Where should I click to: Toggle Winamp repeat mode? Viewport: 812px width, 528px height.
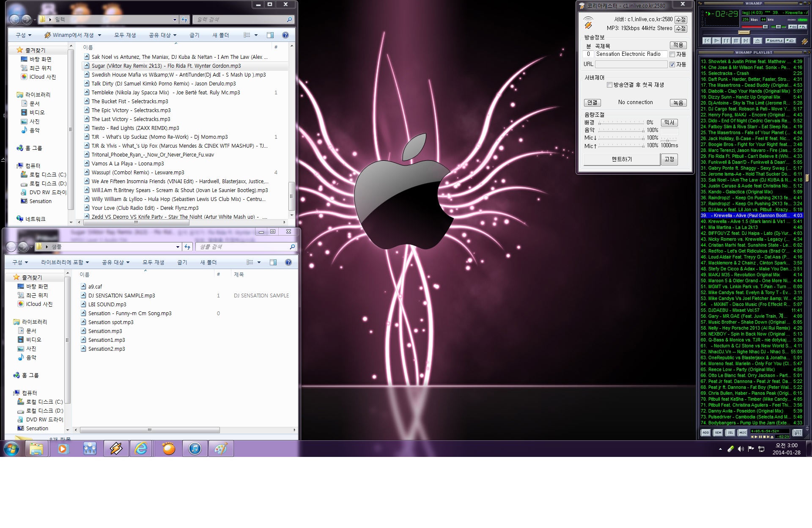coord(790,41)
